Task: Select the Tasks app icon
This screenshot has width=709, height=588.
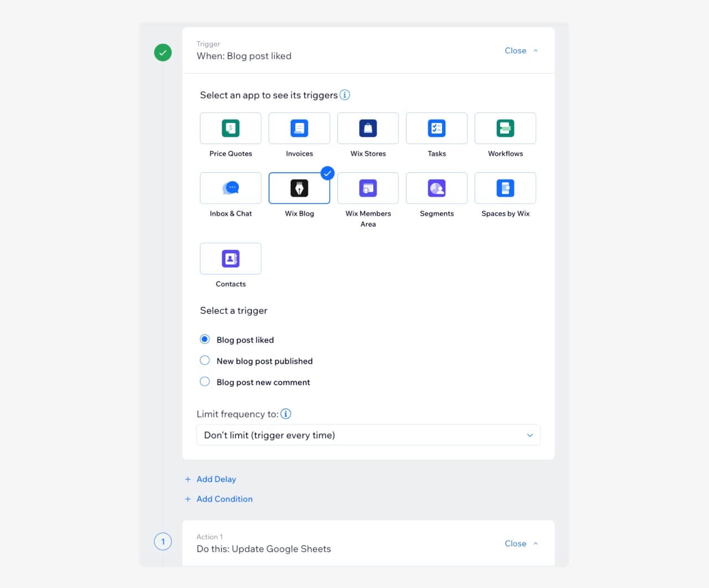Action: tap(436, 128)
